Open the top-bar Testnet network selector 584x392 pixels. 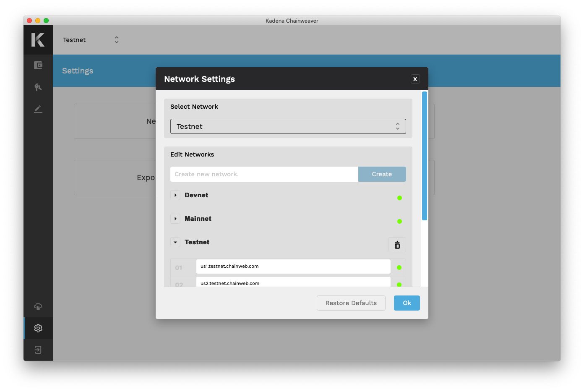tap(91, 40)
